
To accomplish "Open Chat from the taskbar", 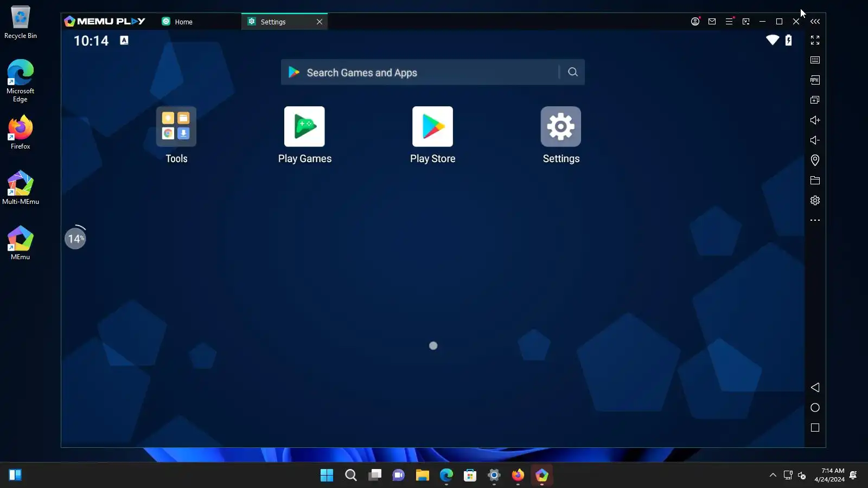I will tap(399, 476).
